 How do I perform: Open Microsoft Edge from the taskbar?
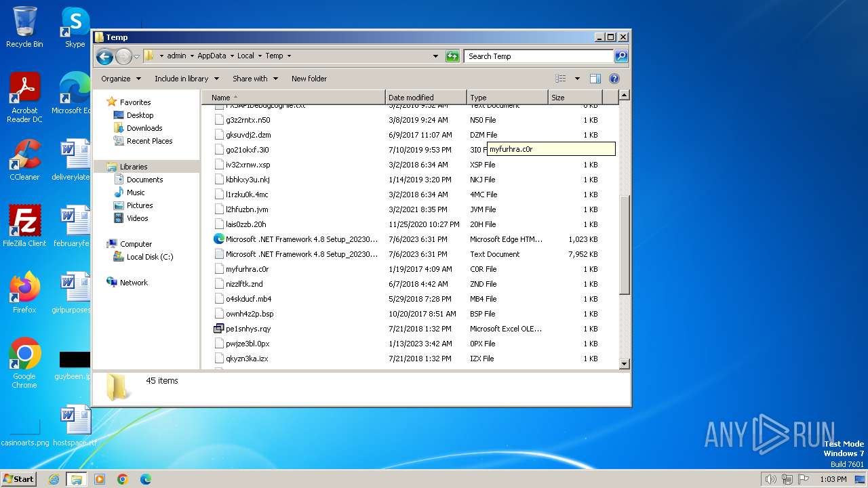[146, 479]
